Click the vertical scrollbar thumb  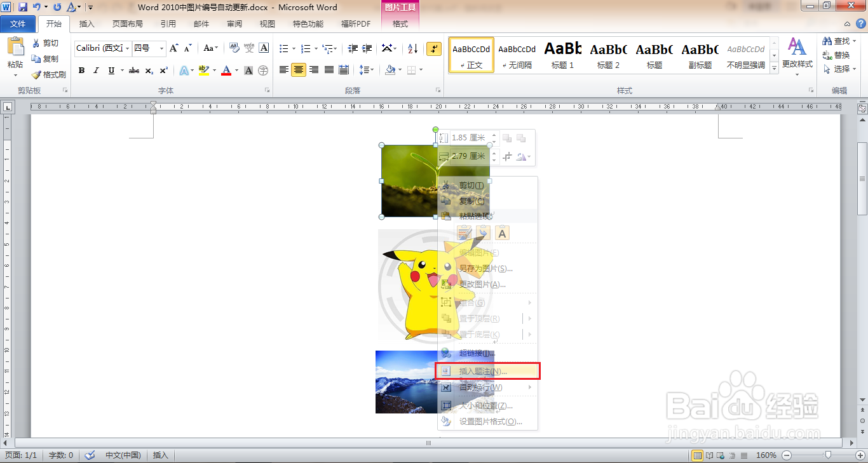click(x=862, y=178)
